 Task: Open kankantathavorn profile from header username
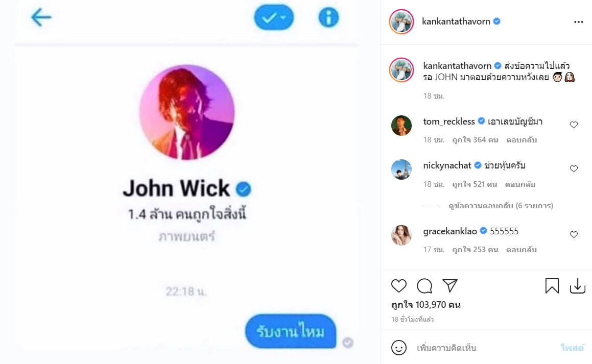(x=456, y=21)
